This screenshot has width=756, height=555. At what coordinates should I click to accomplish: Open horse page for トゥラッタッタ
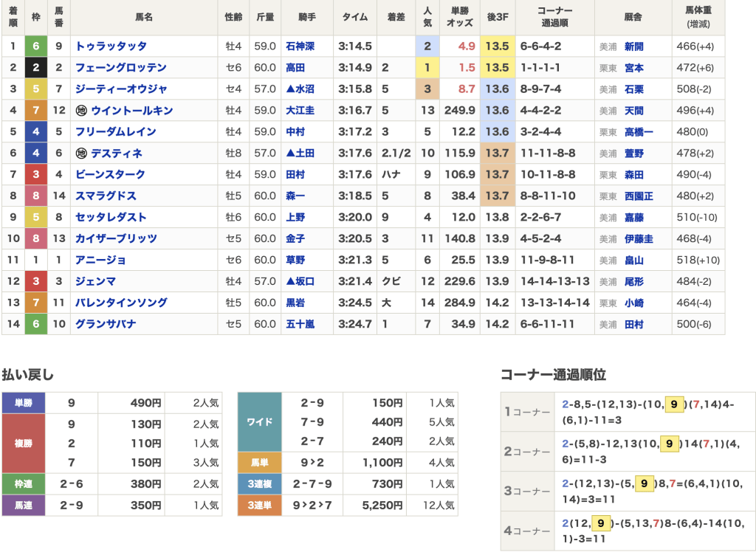click(x=111, y=46)
